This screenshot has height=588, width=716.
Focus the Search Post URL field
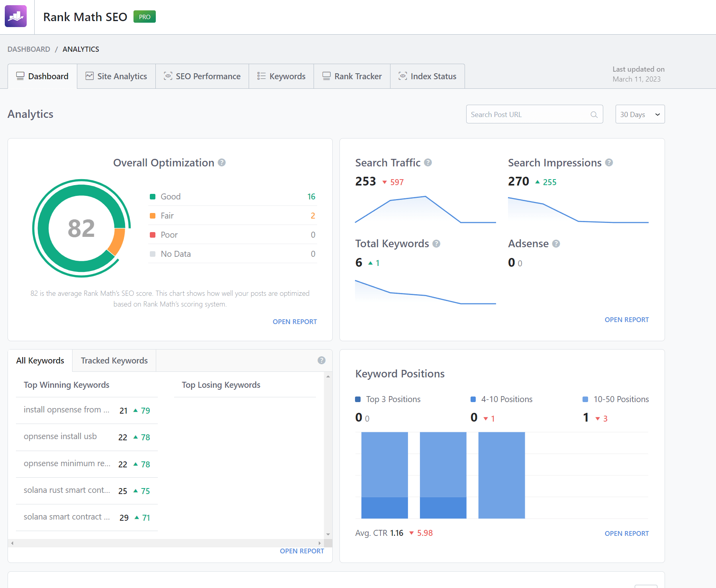click(534, 114)
